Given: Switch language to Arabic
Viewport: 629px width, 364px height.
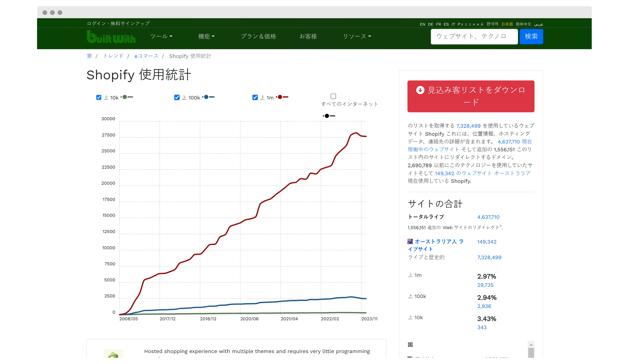Looking at the screenshot, I should pyautogui.click(x=538, y=24).
